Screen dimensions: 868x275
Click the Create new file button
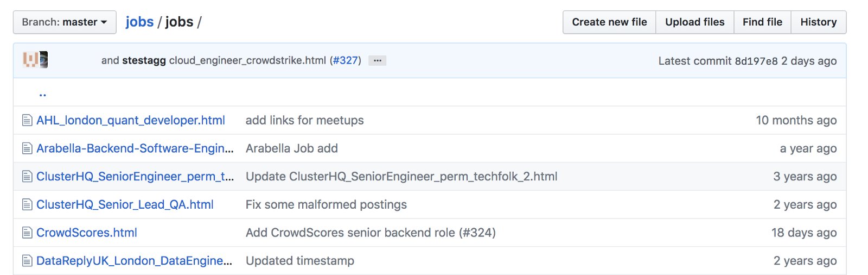click(x=609, y=22)
